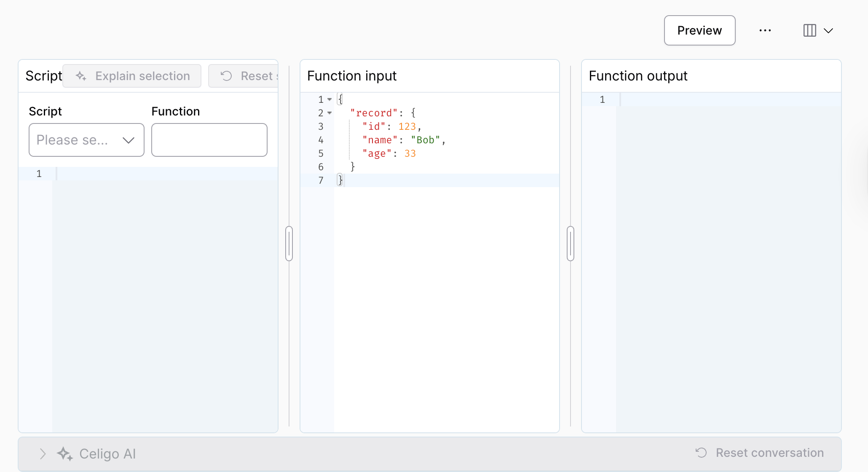Open the three-dot more options menu
This screenshot has height=472, width=868.
765,30
